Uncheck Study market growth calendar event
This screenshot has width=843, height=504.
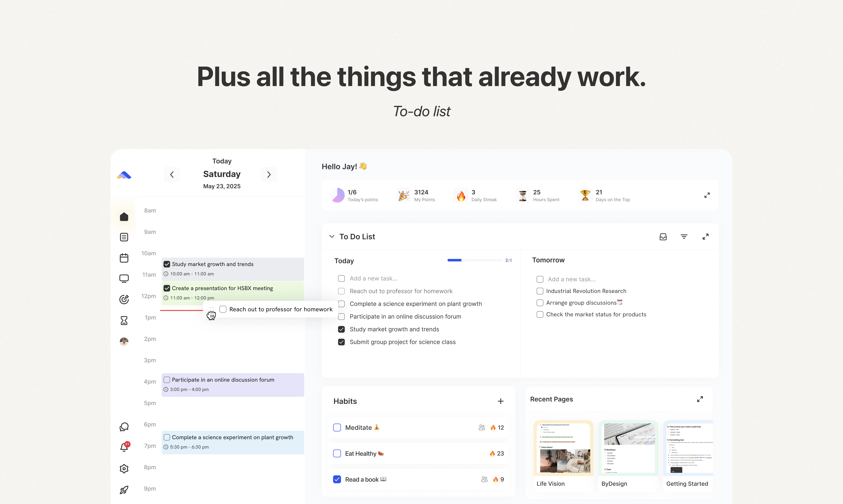coord(167,264)
